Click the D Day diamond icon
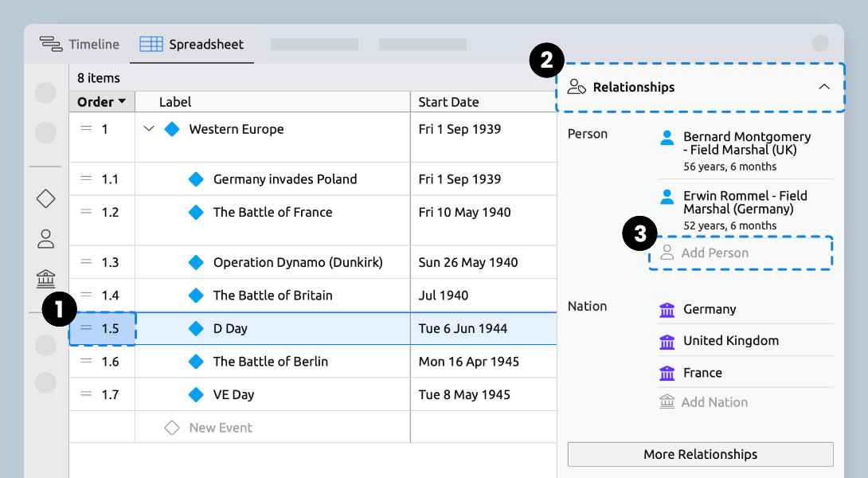 coord(196,328)
